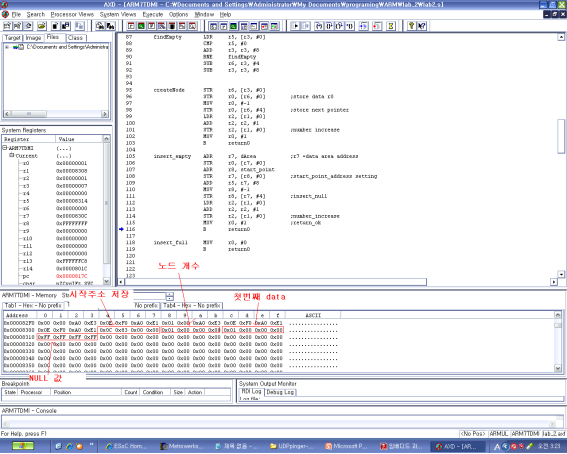Screen dimensions: 567x454
Task: Open the processor Registers view icon
Action: tap(131, 26)
